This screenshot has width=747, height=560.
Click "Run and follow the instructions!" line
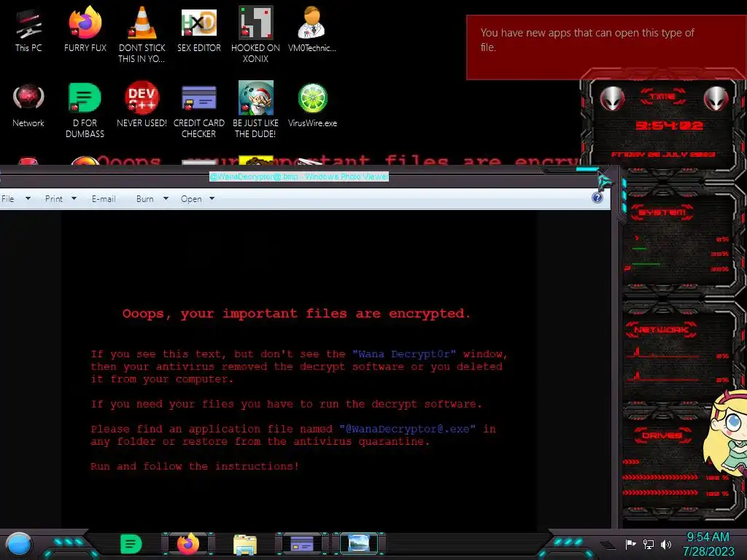(195, 466)
